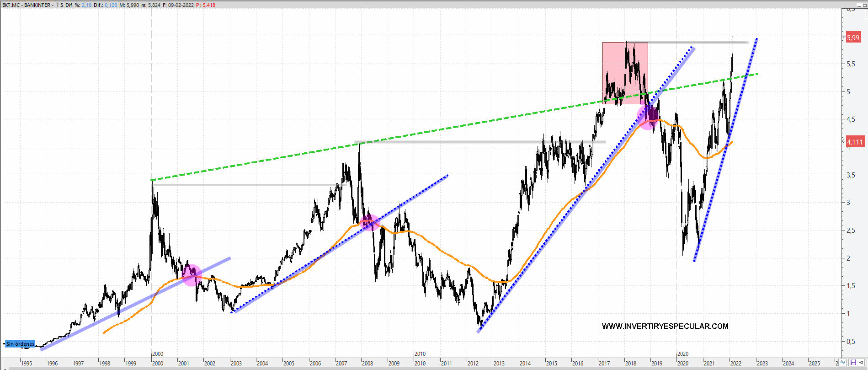Click the 1995 label on time axis
The width and height of the screenshot is (868, 370).
tap(26, 364)
